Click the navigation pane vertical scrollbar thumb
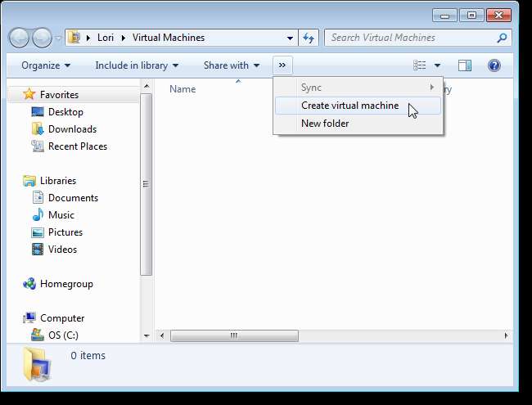The width and height of the screenshot is (532, 405). (147, 184)
